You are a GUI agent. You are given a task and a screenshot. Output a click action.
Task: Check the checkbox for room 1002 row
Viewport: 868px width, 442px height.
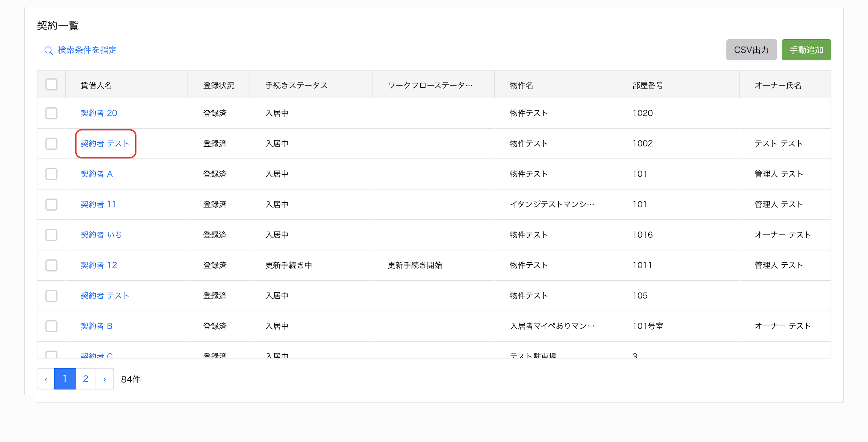point(51,143)
